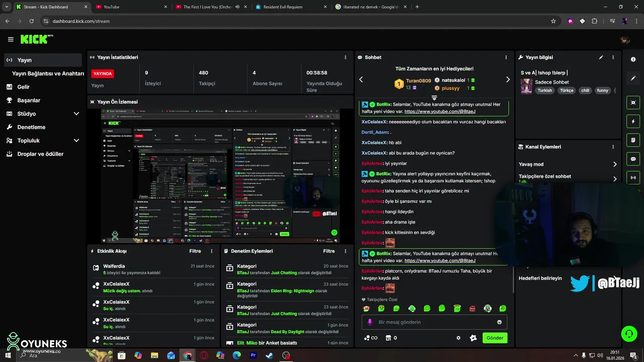
Task: Insert the halo emote
Action: 457,308
